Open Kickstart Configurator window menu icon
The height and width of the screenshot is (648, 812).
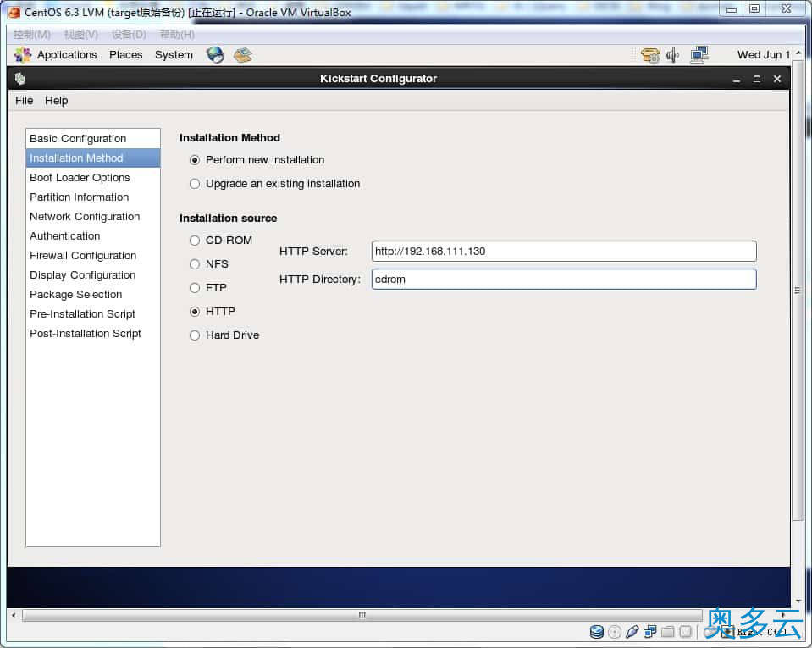pyautogui.click(x=19, y=79)
